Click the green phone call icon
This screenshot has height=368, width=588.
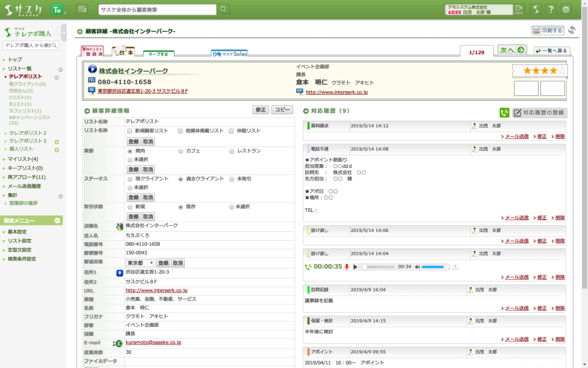tap(504, 113)
